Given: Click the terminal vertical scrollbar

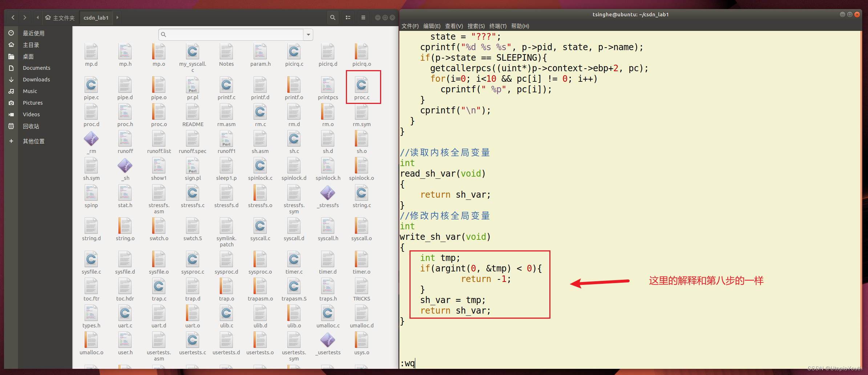Looking at the screenshot, I should (860, 199).
